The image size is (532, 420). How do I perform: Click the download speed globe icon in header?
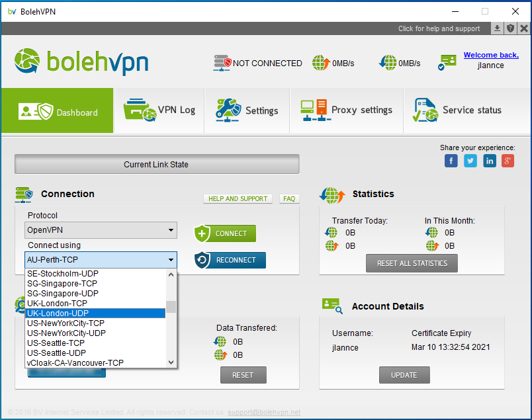click(x=388, y=63)
